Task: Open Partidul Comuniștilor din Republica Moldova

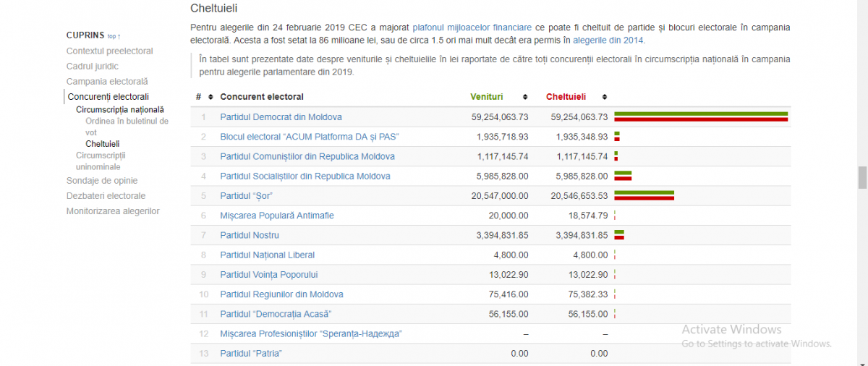Action: tap(307, 156)
